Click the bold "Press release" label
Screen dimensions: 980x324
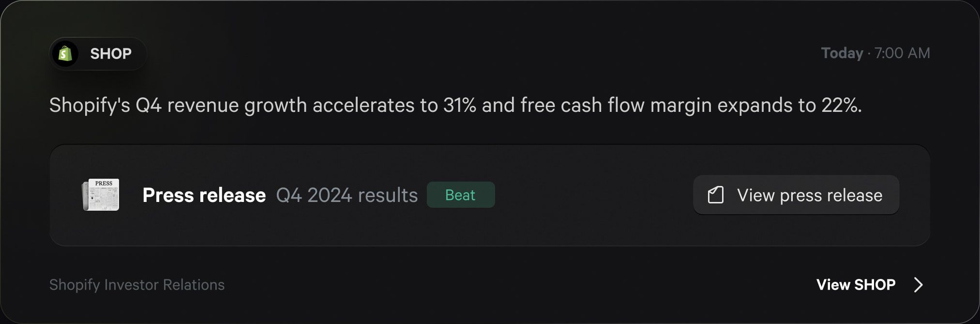click(204, 195)
